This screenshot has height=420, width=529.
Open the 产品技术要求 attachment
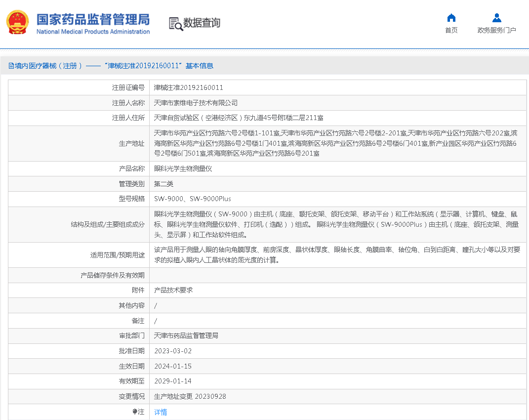[172, 290]
